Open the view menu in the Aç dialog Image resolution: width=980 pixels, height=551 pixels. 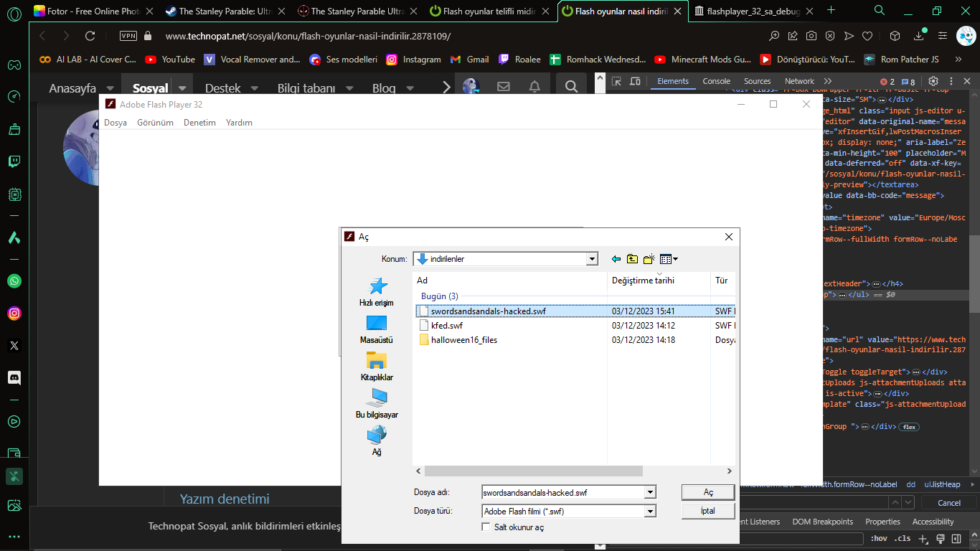(x=669, y=259)
